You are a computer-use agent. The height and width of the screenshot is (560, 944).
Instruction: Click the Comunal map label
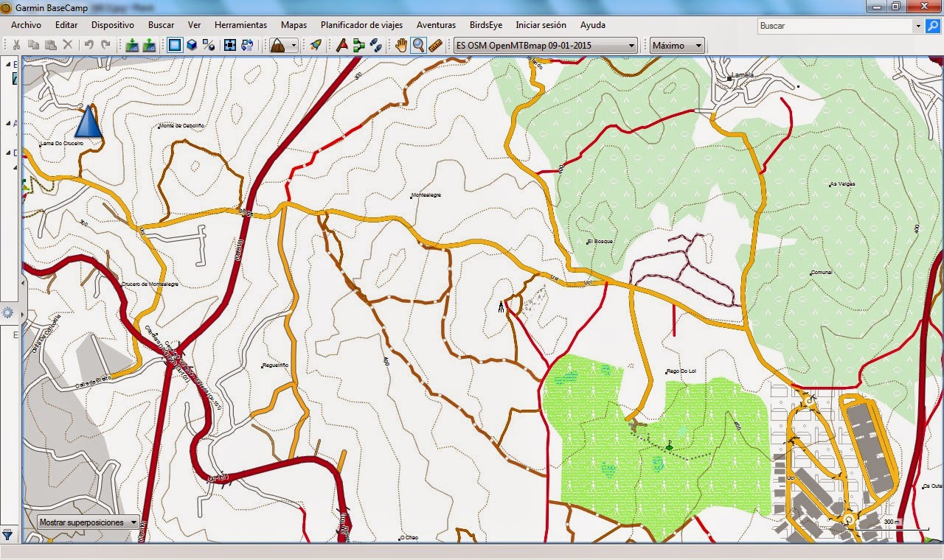(821, 272)
